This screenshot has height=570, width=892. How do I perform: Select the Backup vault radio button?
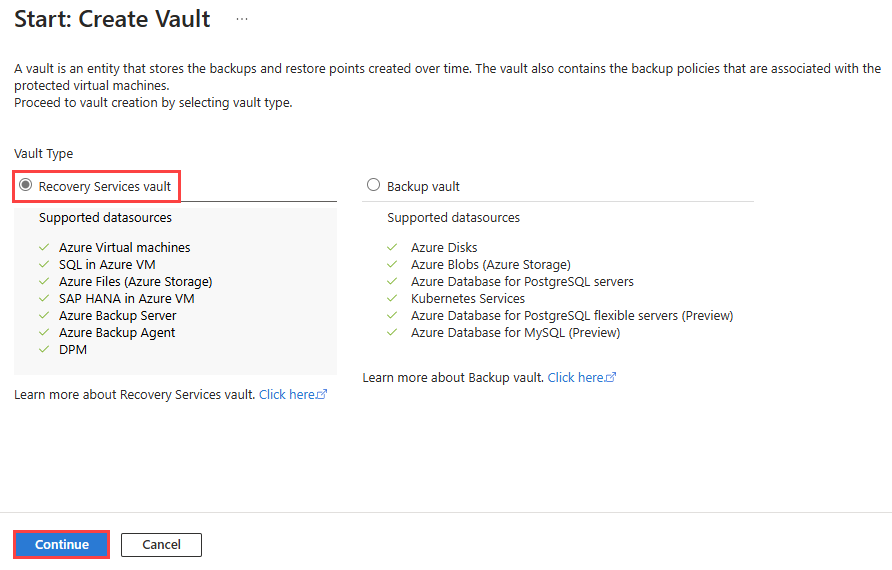coord(374,185)
